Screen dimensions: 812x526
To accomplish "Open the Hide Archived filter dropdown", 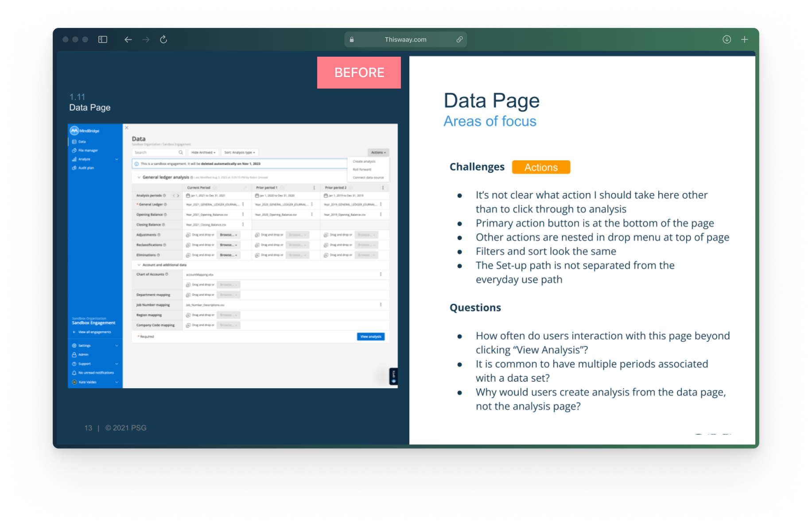I will [203, 152].
